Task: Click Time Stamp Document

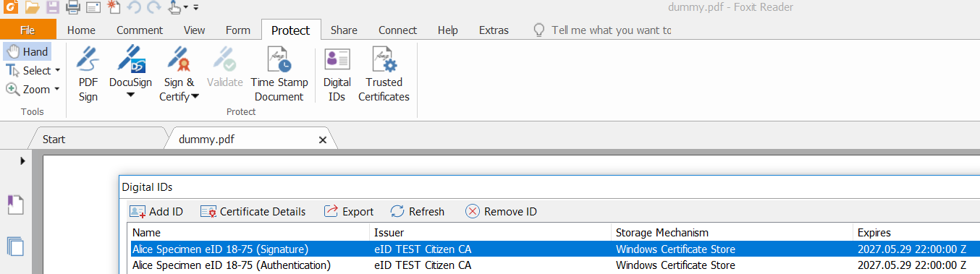Action: point(279,74)
